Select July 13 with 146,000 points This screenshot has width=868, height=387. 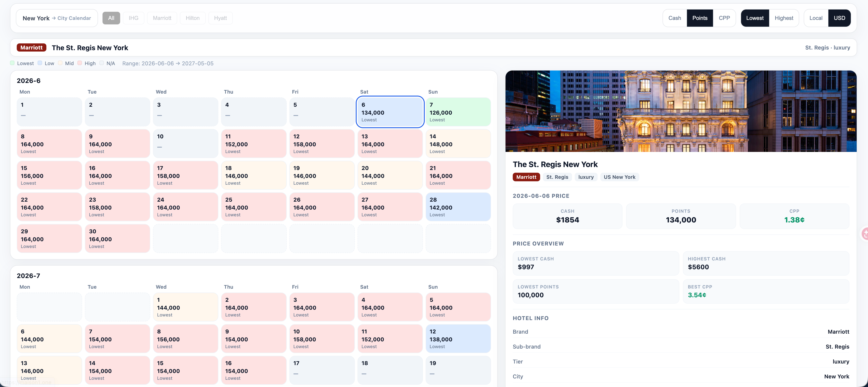coord(49,370)
